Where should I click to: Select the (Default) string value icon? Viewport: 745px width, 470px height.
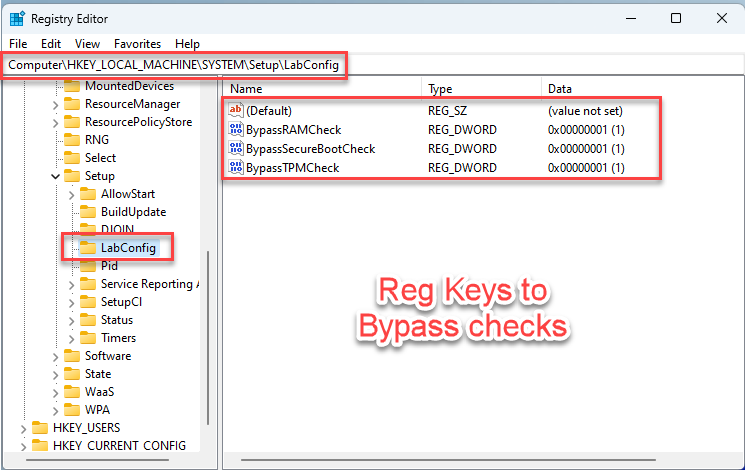[x=236, y=110]
